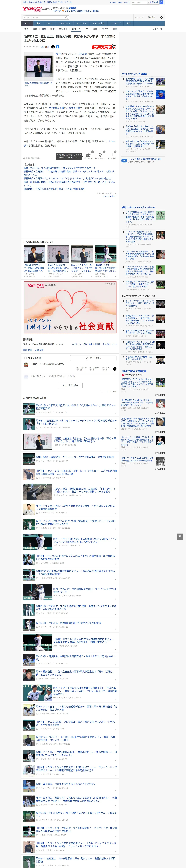Viewport: 186px width, 868px height.
Task: Click the web search magnifier button
Action: pos(161,2)
